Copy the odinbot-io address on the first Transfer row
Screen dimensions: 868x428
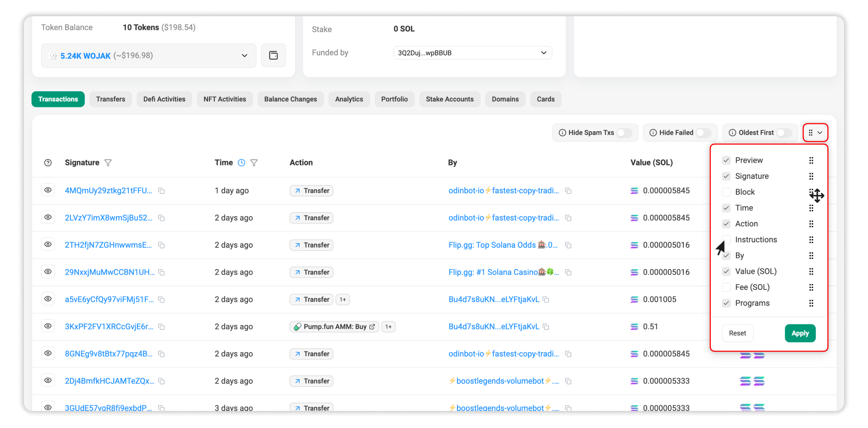pos(568,191)
